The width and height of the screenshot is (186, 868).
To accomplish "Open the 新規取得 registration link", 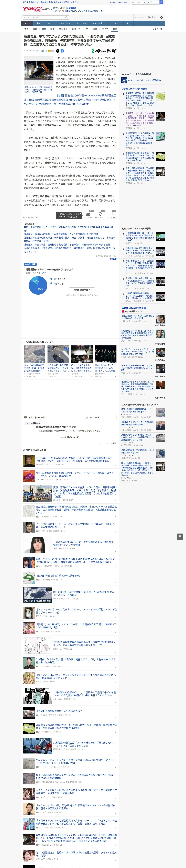I will point(72,8).
